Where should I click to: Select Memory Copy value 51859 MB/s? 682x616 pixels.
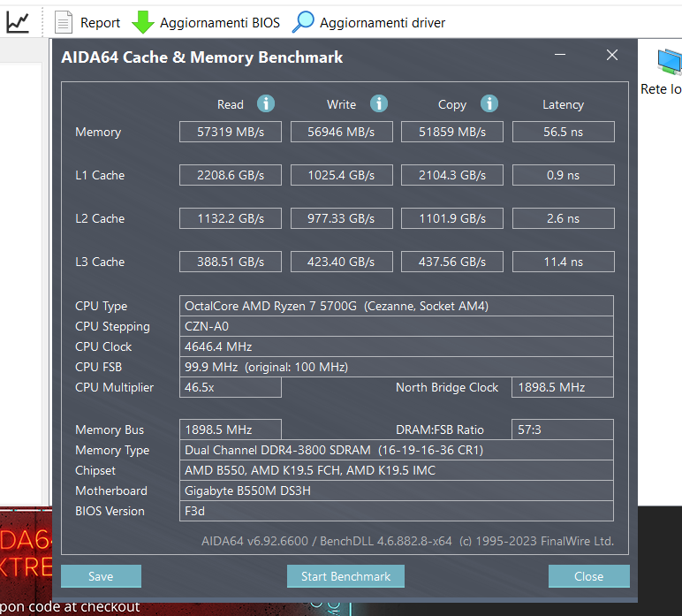452,132
